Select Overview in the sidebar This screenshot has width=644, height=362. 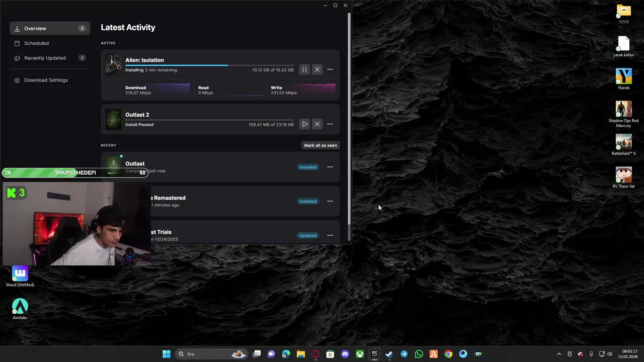pyautogui.click(x=50, y=29)
